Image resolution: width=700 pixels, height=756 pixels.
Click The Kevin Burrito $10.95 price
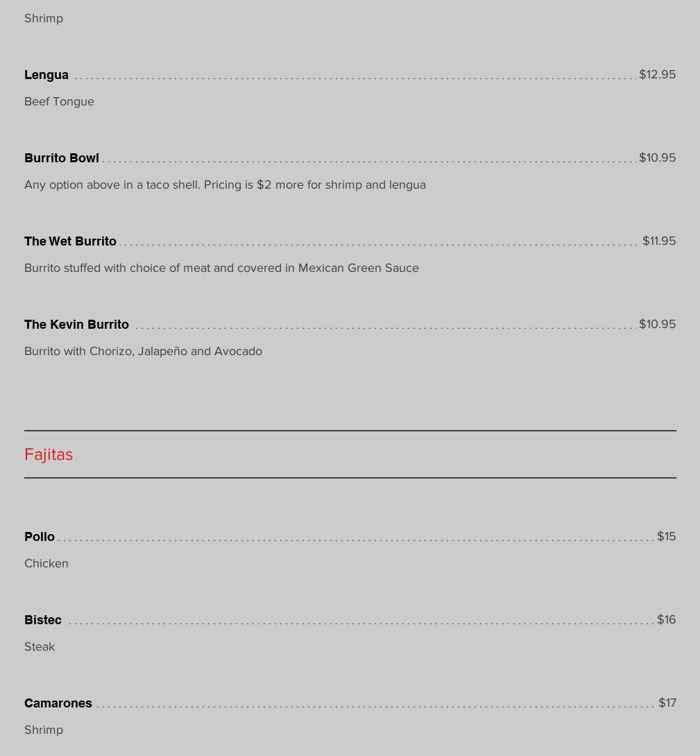tap(657, 324)
